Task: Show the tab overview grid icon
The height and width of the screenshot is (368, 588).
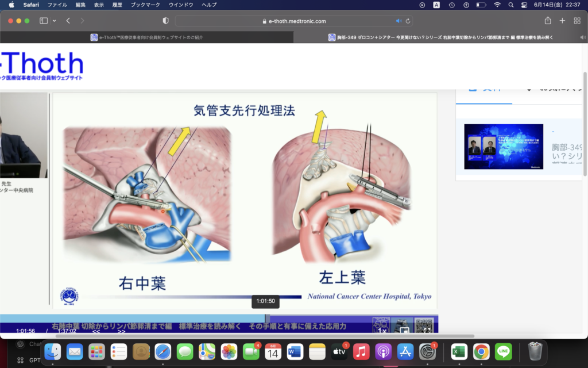Action: 577,21
